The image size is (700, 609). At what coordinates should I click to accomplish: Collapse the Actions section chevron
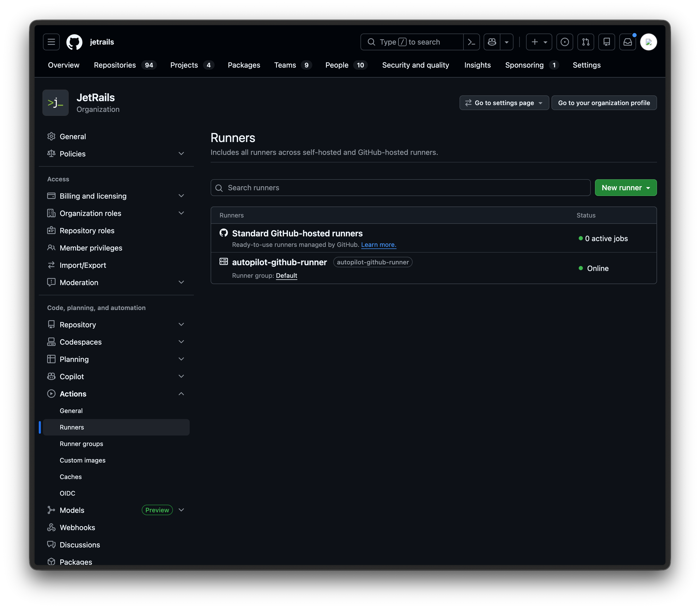click(x=181, y=394)
